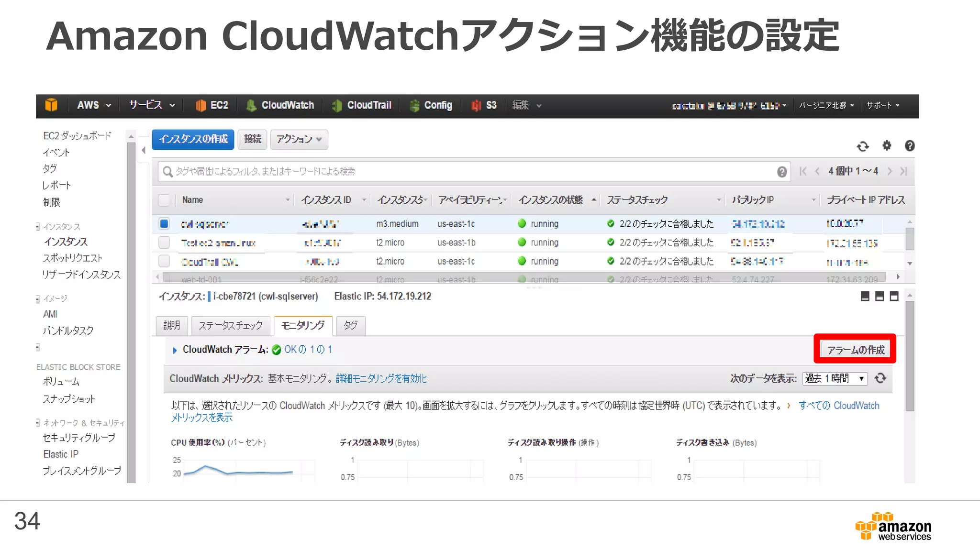Image resolution: width=980 pixels, height=551 pixels.
Task: Open EC2 ダッシュボード in sidebar
Action: 77,136
